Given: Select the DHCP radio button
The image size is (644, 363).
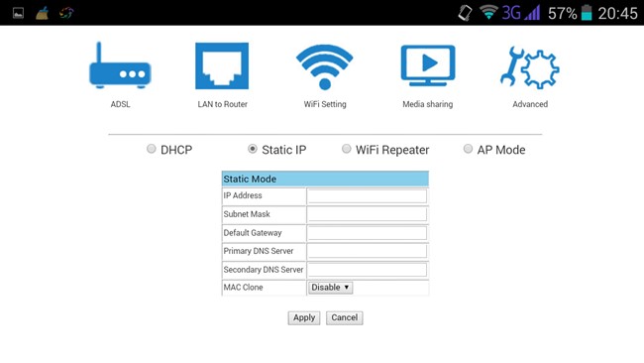Looking at the screenshot, I should (x=152, y=149).
